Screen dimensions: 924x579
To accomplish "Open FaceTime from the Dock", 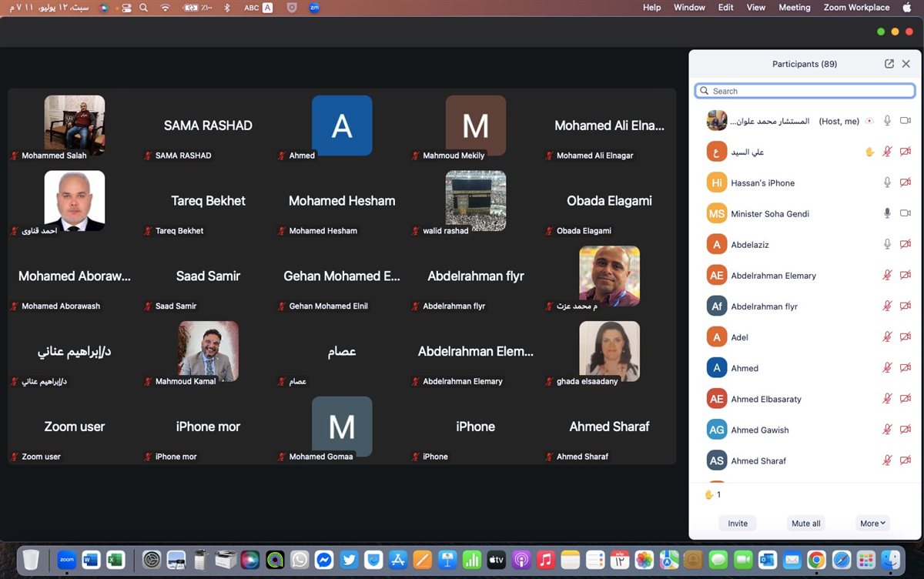I will coord(743,560).
